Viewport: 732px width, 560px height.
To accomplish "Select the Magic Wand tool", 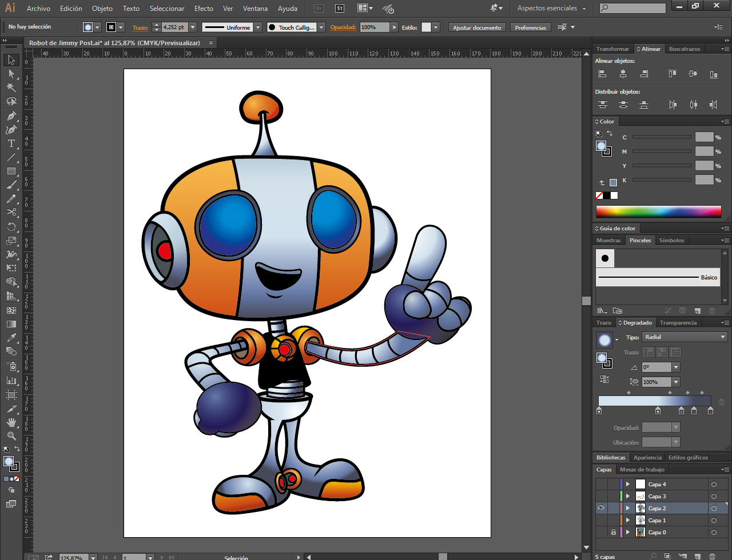I will (11, 87).
